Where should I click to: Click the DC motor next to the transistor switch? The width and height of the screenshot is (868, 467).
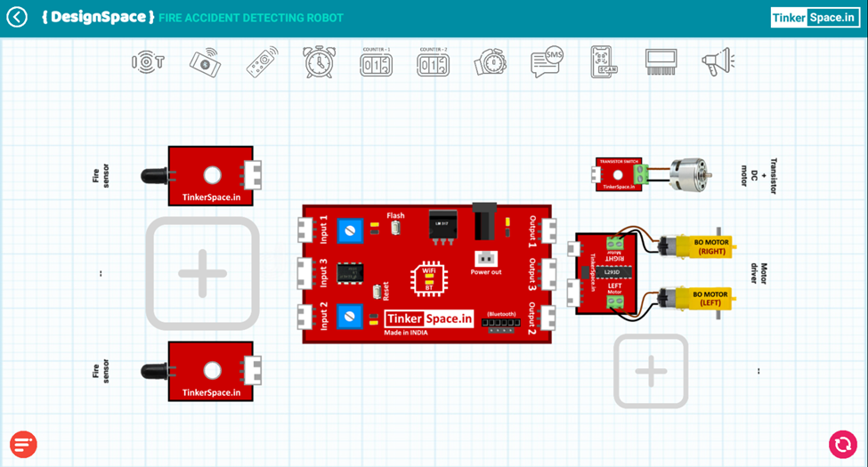[x=690, y=174]
